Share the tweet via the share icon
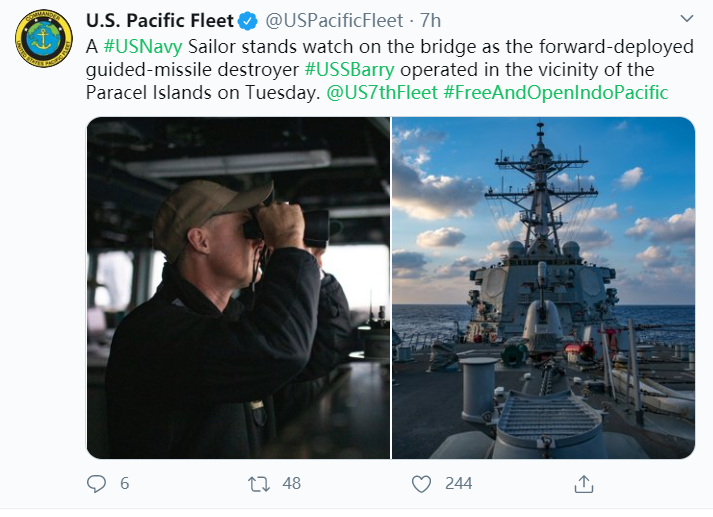 click(583, 484)
